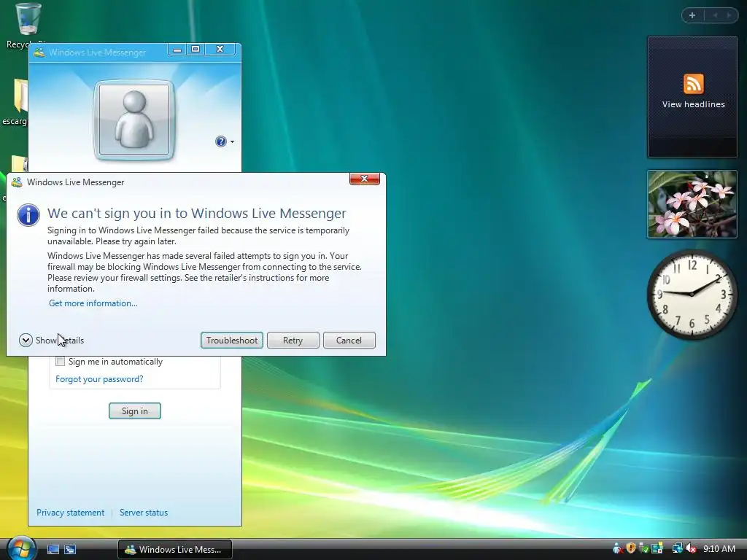Viewport: 747px width, 560px height.
Task: Open the Privacy statement link
Action: (x=71, y=513)
